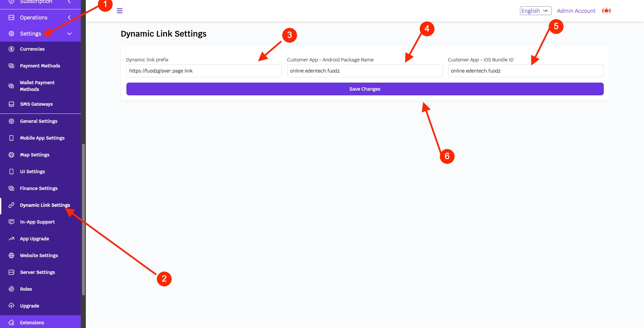Click the Extensions puzzle icon
Image resolution: width=644 pixels, height=328 pixels.
11,323
